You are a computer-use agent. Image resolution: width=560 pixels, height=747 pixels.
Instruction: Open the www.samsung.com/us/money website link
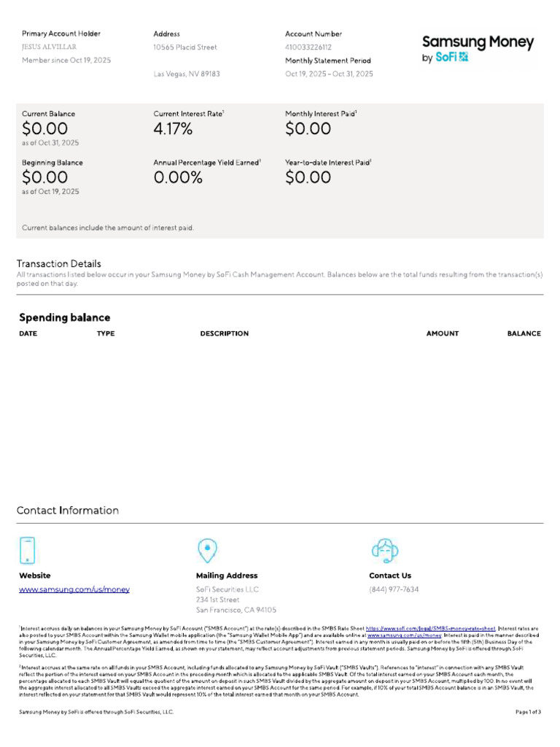74,589
